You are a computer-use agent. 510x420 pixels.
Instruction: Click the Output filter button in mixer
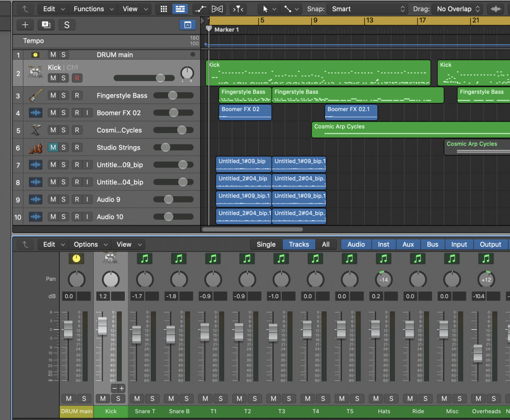[x=490, y=244]
